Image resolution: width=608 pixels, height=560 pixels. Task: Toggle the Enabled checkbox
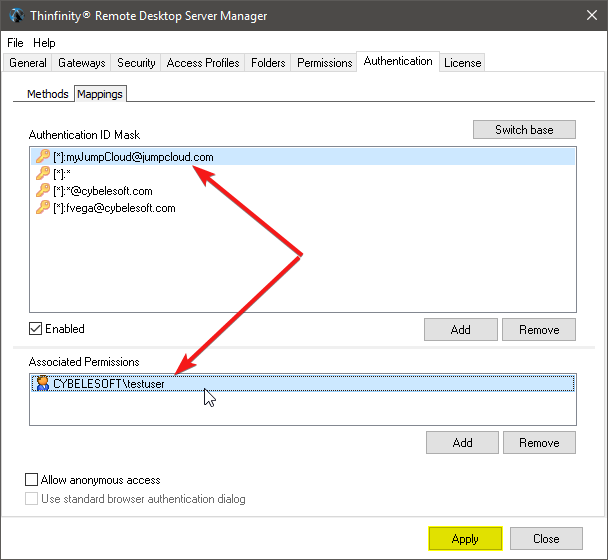(36, 329)
